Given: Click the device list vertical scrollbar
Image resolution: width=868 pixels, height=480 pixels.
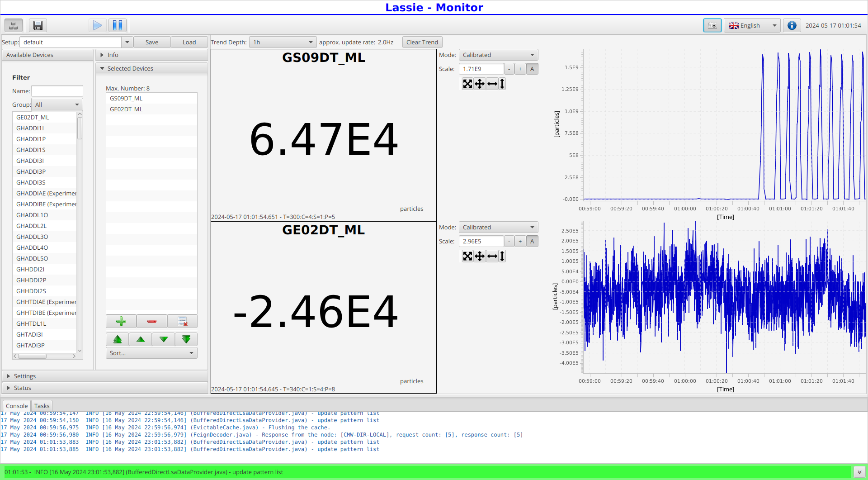Looking at the screenshot, I should point(80,233).
